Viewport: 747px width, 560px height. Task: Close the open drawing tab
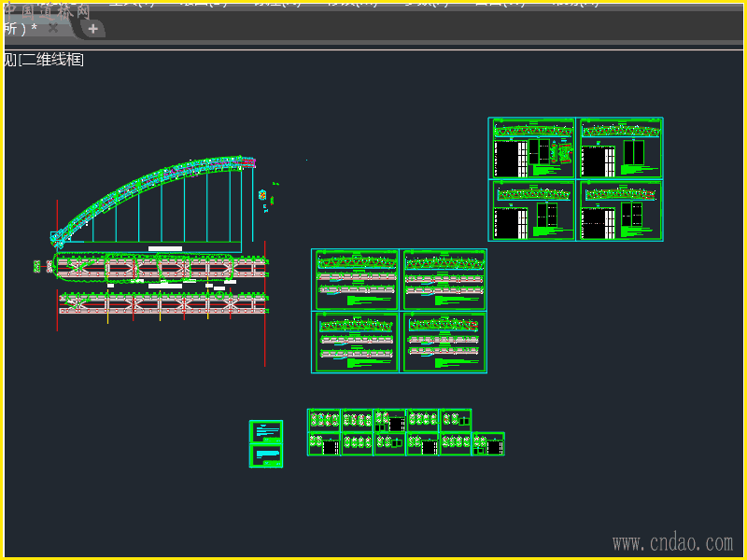[x=53, y=28]
